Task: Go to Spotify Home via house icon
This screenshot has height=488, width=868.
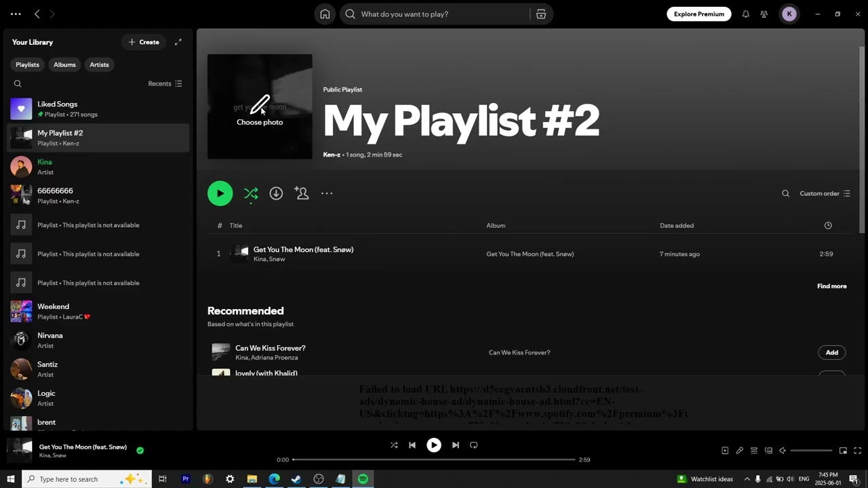Action: [x=325, y=14]
